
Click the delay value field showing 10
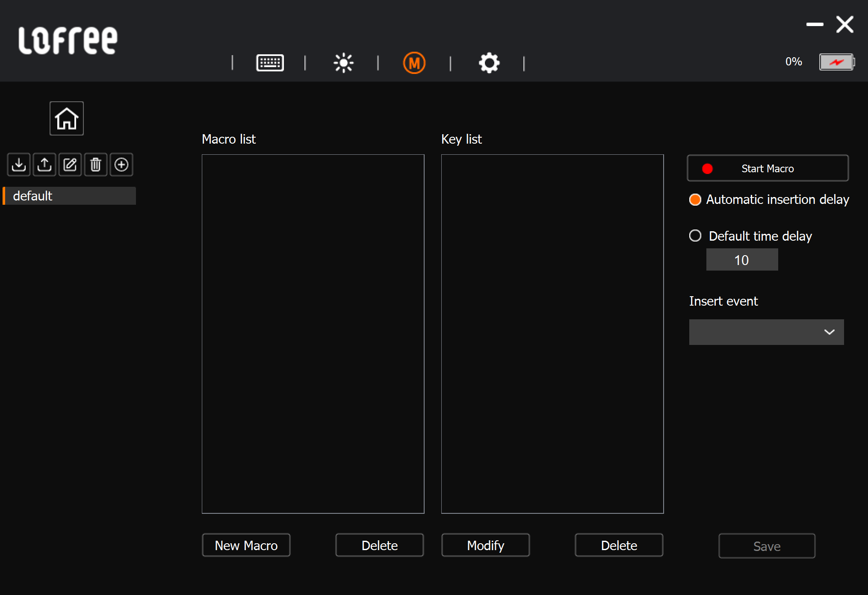[742, 260]
